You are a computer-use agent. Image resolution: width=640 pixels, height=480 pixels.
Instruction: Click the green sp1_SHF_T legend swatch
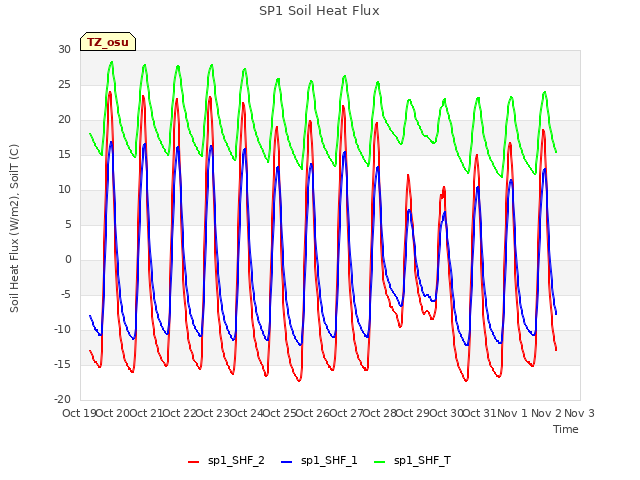click(x=380, y=462)
